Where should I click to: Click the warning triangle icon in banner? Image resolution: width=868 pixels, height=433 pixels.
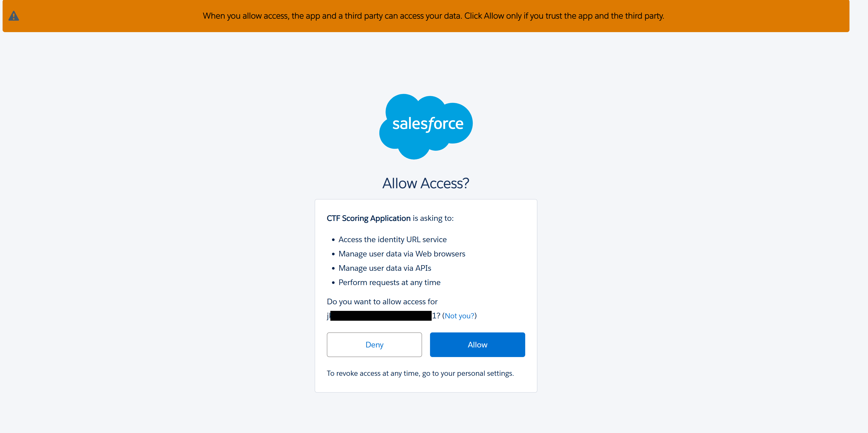coord(13,16)
